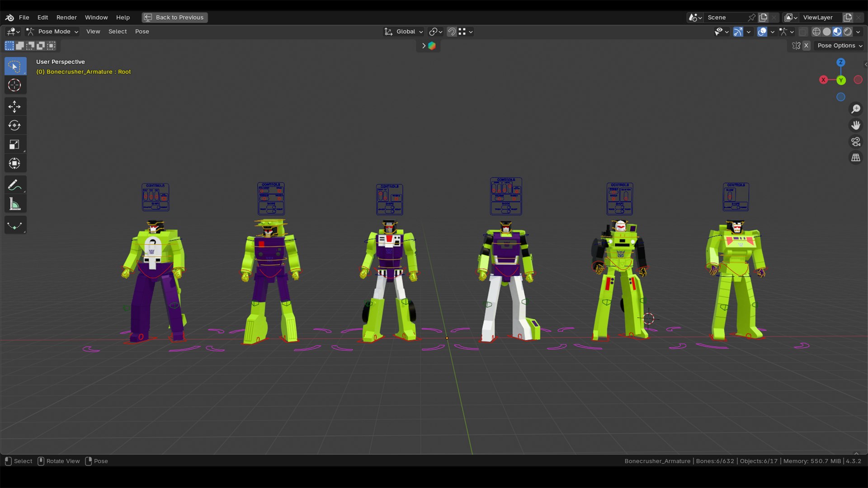Click the red X axis gizmo handle
This screenshot has height=488, width=868.
pos(824,80)
